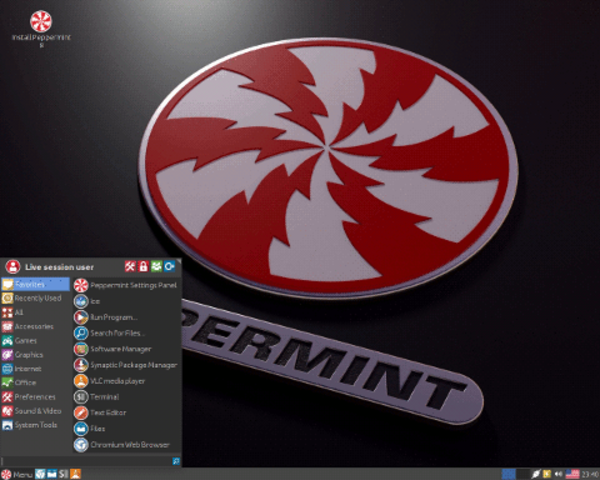Open the Internet category
This screenshot has width=600, height=480.
[36, 369]
